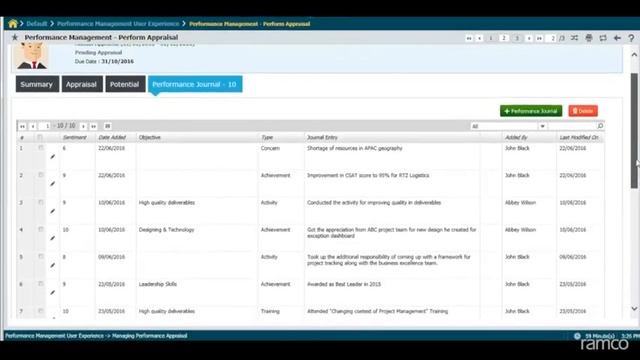
Task: Go to last page of journal grid
Action: 93,126
